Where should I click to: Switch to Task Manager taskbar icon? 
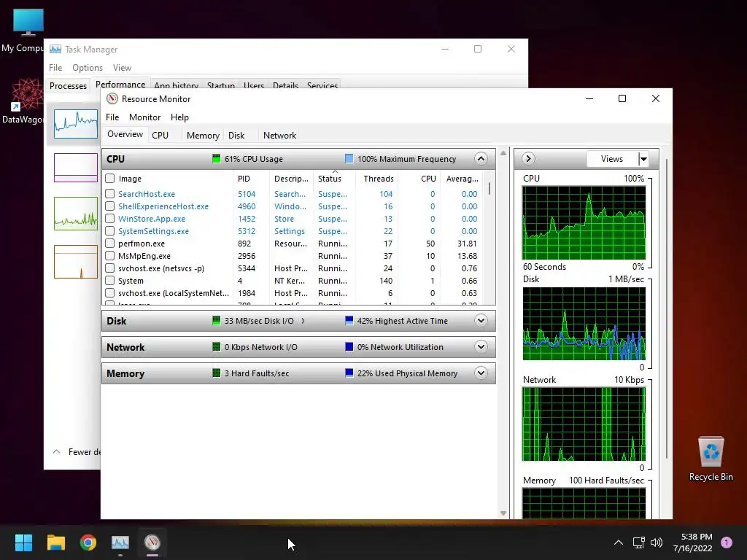[120, 542]
